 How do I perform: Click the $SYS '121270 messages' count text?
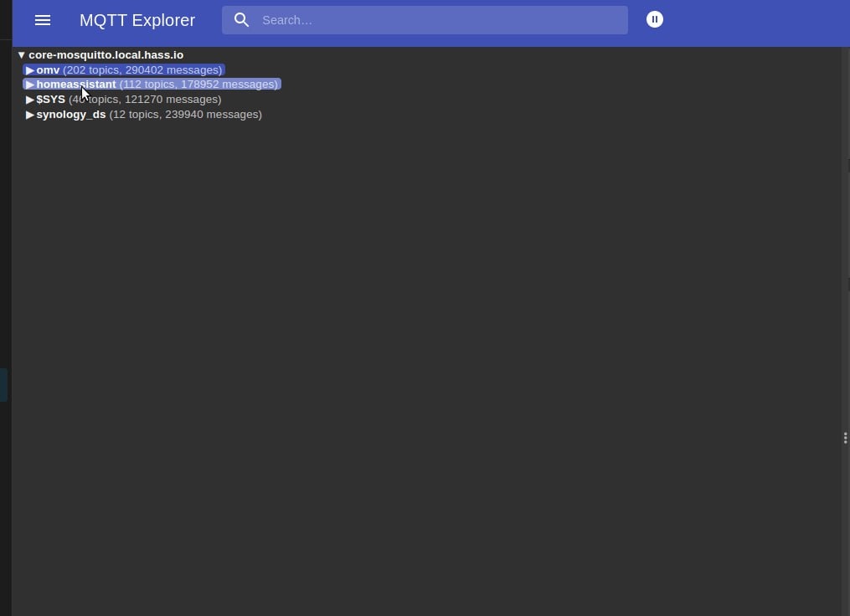173,100
